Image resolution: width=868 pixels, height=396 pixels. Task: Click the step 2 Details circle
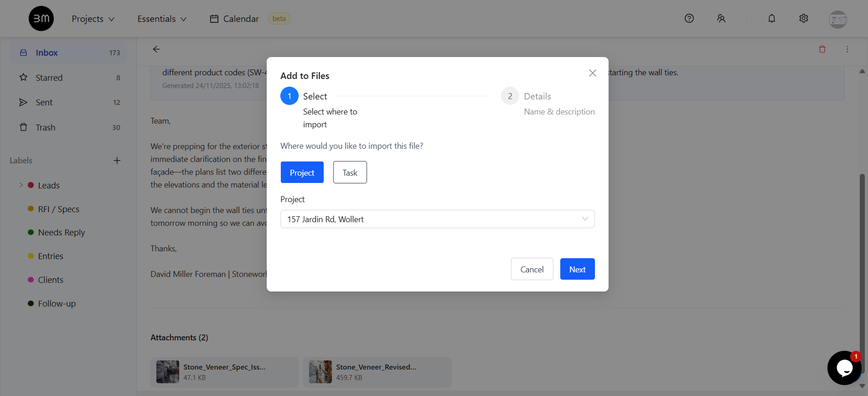tap(510, 96)
